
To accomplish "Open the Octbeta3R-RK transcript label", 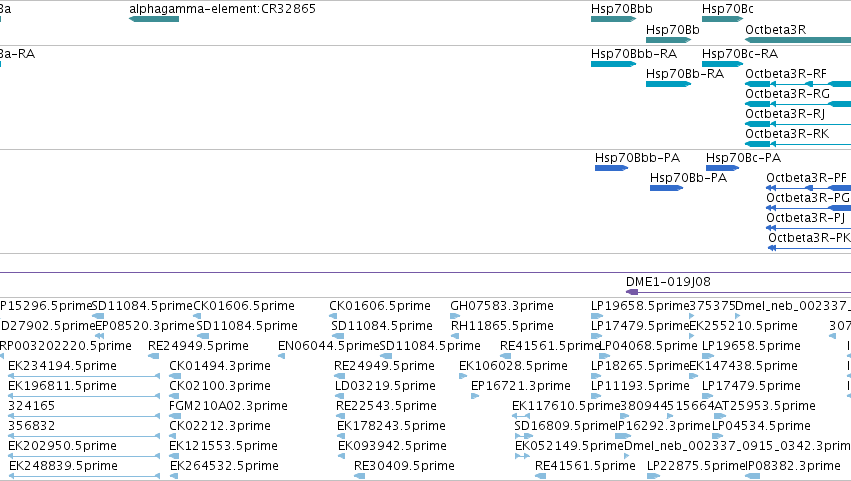I will (x=787, y=134).
